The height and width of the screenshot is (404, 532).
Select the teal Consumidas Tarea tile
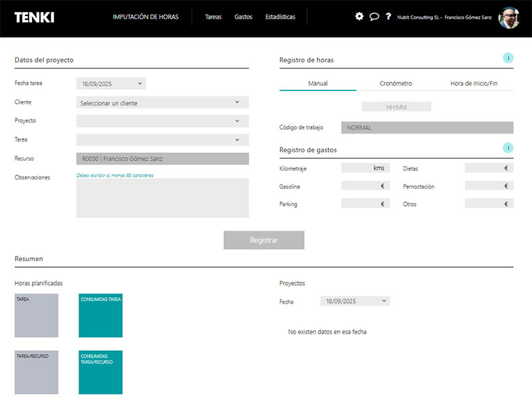[x=100, y=316]
